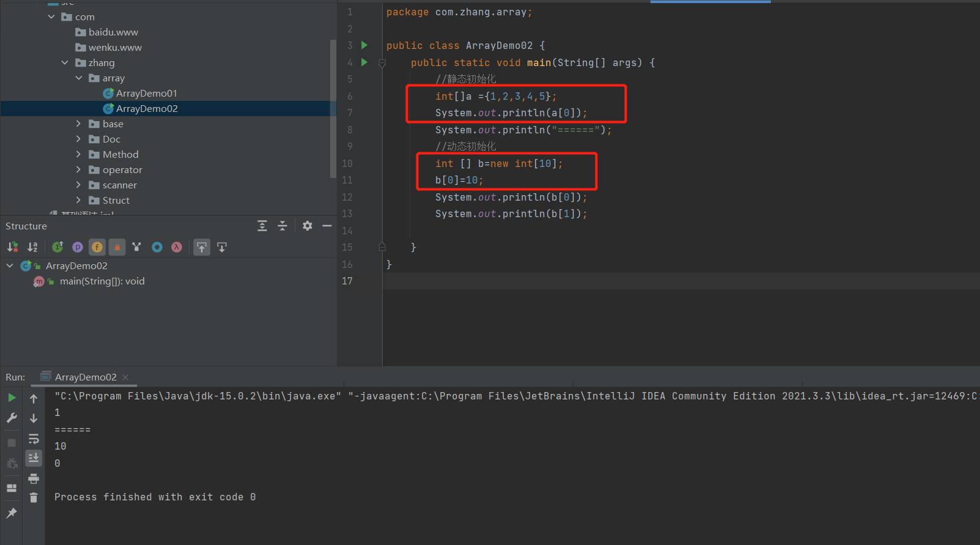
Task: Click the 静态初始化 comment line
Action: coord(466,79)
